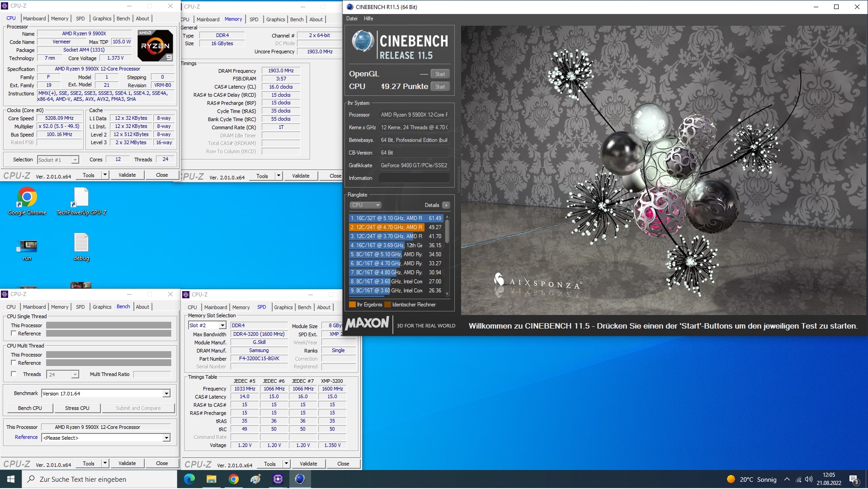The image size is (868, 489).
Task: Switch to Chrome in the taskbar
Action: click(233, 480)
